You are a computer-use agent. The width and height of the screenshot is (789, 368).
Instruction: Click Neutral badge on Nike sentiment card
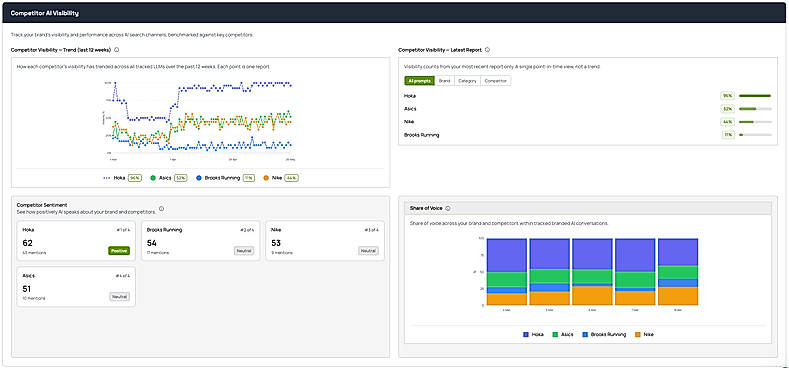(x=368, y=251)
